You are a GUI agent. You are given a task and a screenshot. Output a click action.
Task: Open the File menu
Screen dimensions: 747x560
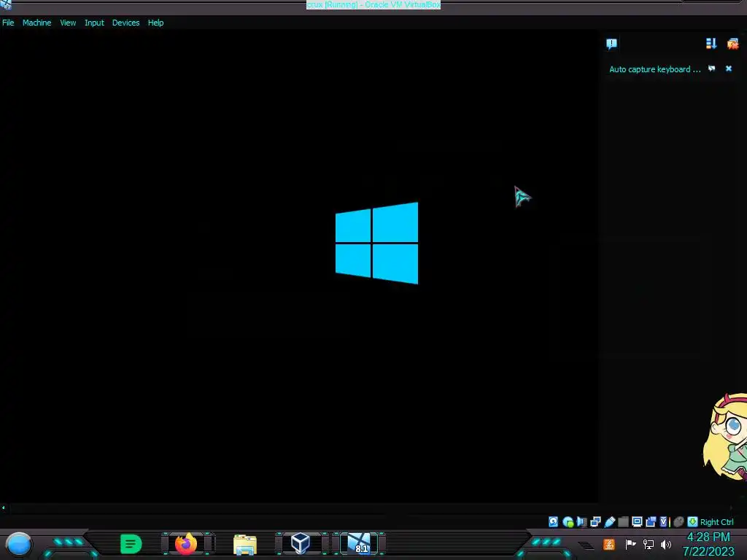point(8,23)
